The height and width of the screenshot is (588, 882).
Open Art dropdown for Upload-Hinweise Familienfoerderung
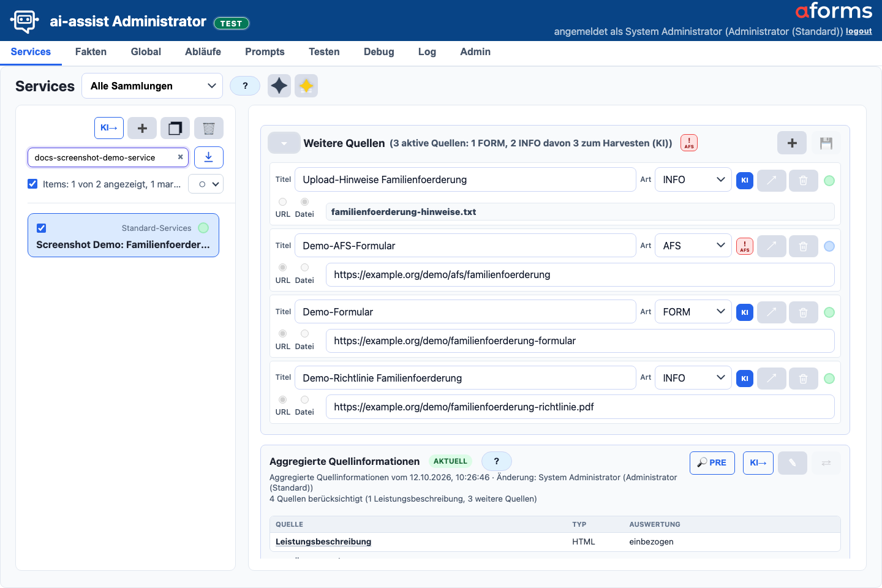[693, 179]
